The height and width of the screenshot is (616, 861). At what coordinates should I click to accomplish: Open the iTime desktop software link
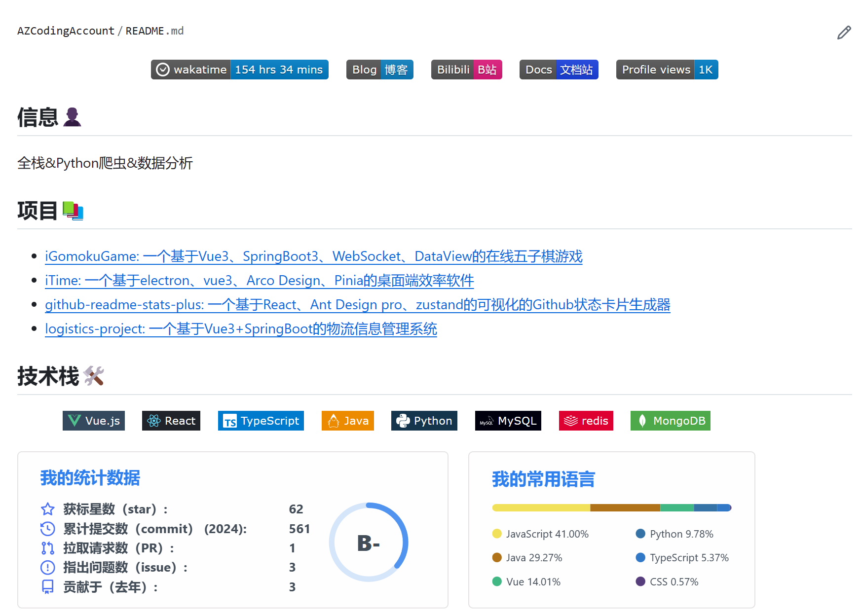(260, 281)
